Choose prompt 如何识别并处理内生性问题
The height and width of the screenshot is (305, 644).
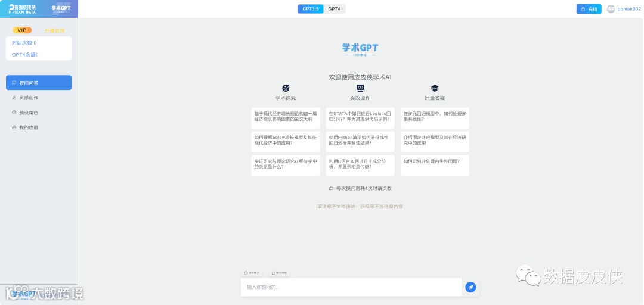[435, 166]
